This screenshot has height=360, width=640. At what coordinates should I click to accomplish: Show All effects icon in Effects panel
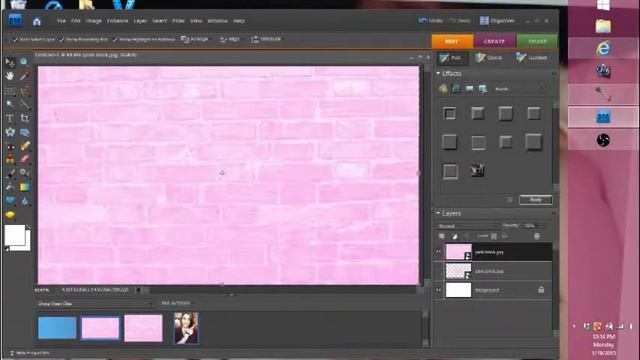(x=483, y=89)
